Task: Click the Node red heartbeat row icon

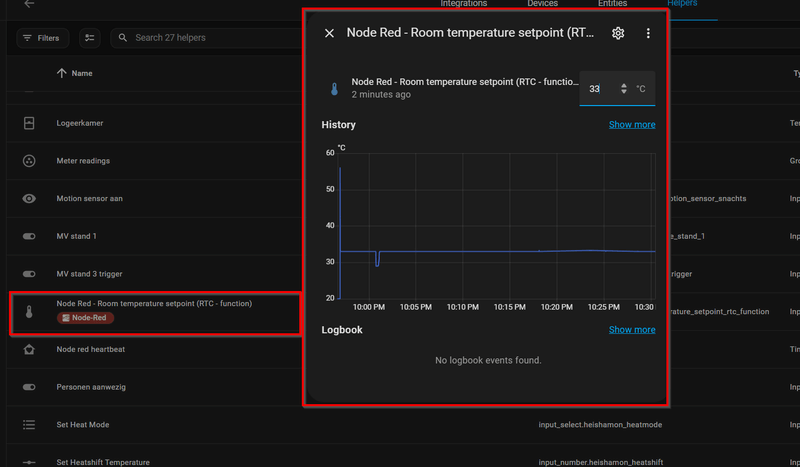Action: pyautogui.click(x=29, y=350)
